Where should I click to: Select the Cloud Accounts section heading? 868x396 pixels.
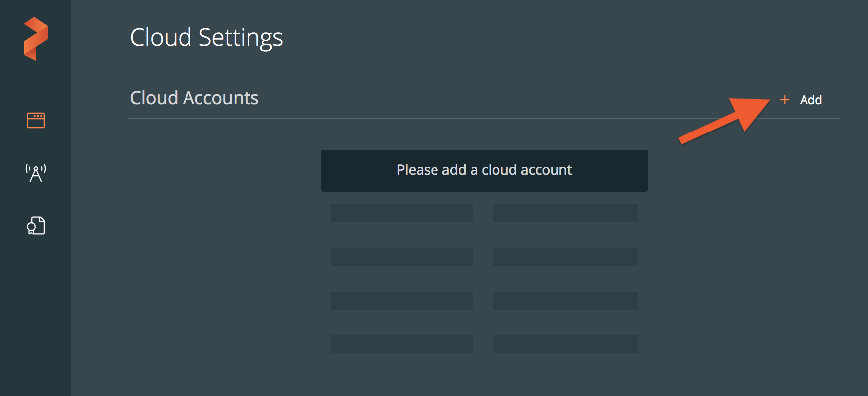(194, 98)
